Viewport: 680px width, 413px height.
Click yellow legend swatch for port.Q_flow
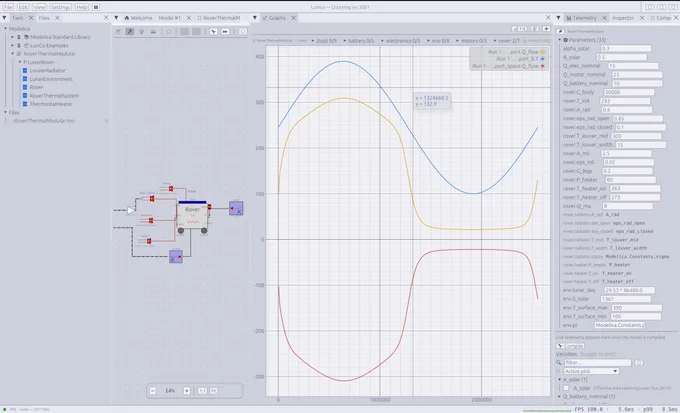click(543, 52)
